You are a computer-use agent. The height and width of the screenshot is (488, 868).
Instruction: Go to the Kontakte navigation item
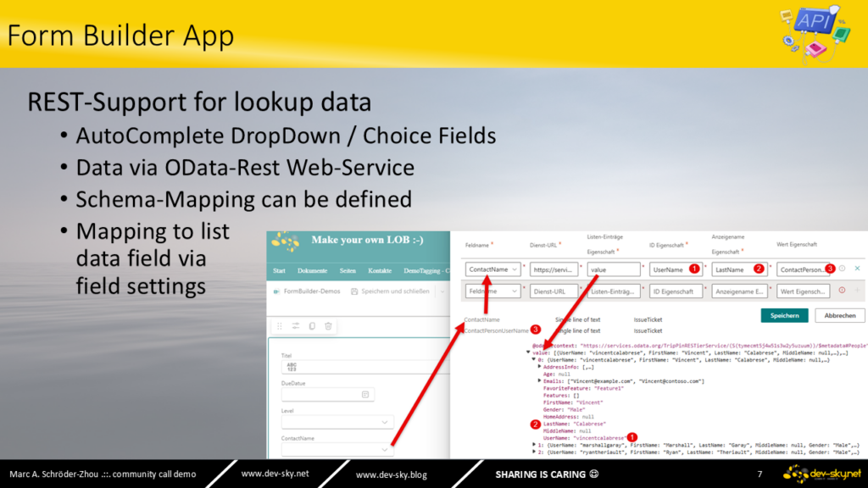380,270
